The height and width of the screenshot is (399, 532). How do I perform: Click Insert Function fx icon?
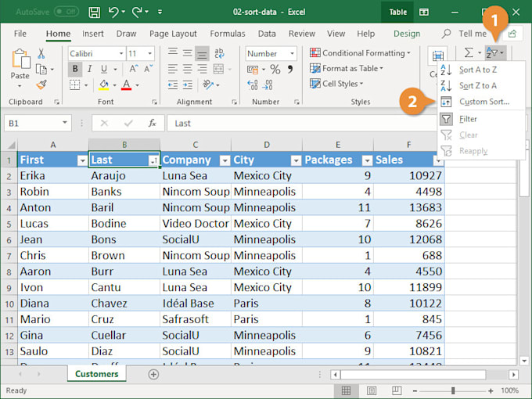[152, 123]
